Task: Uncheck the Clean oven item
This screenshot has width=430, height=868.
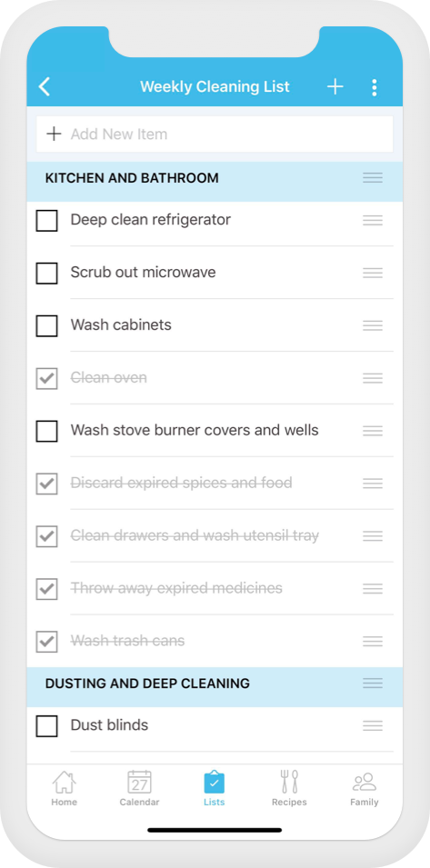Action: point(46,378)
